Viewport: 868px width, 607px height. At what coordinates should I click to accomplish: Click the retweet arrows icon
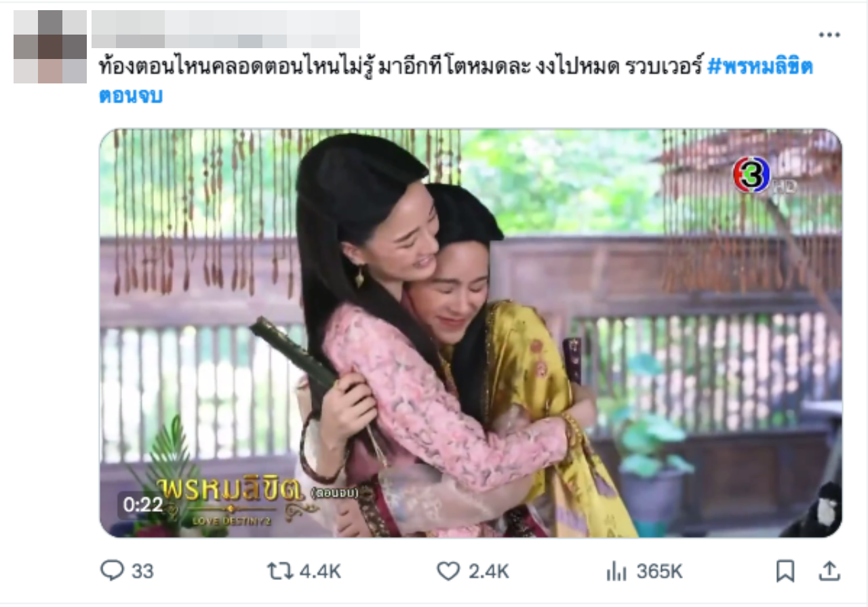(279, 571)
